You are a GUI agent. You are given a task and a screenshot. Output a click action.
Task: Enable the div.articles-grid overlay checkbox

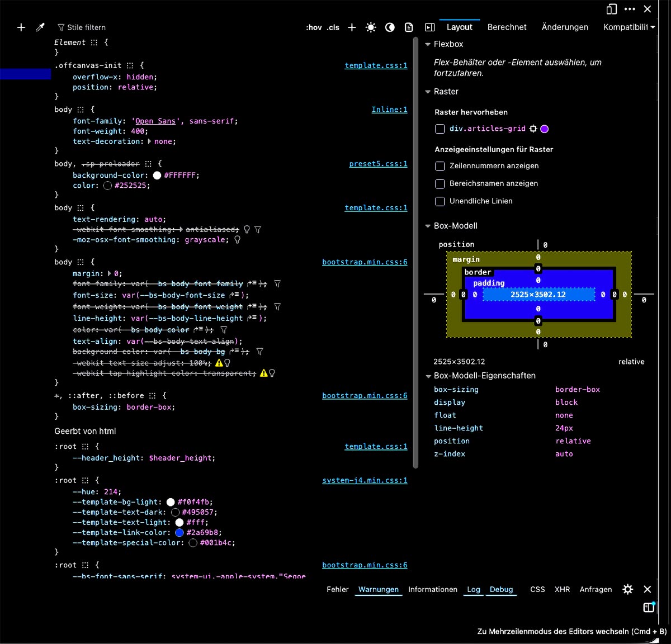pyautogui.click(x=440, y=129)
